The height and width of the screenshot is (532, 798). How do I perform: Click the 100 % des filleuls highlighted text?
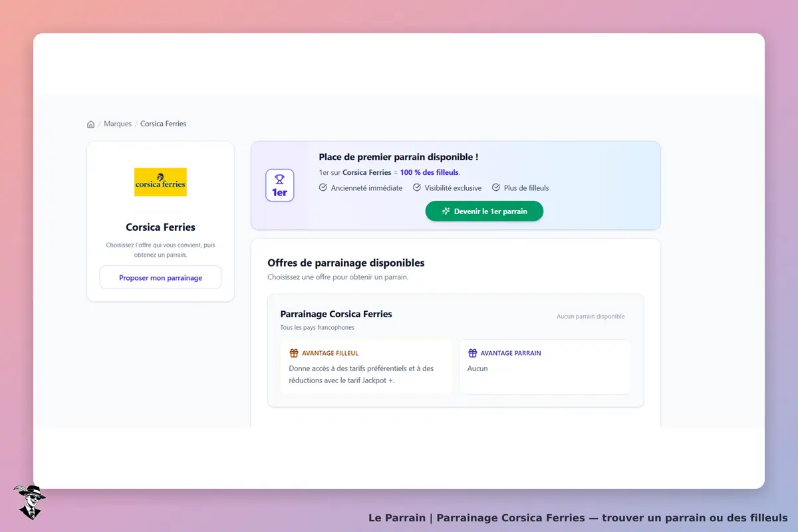(429, 172)
